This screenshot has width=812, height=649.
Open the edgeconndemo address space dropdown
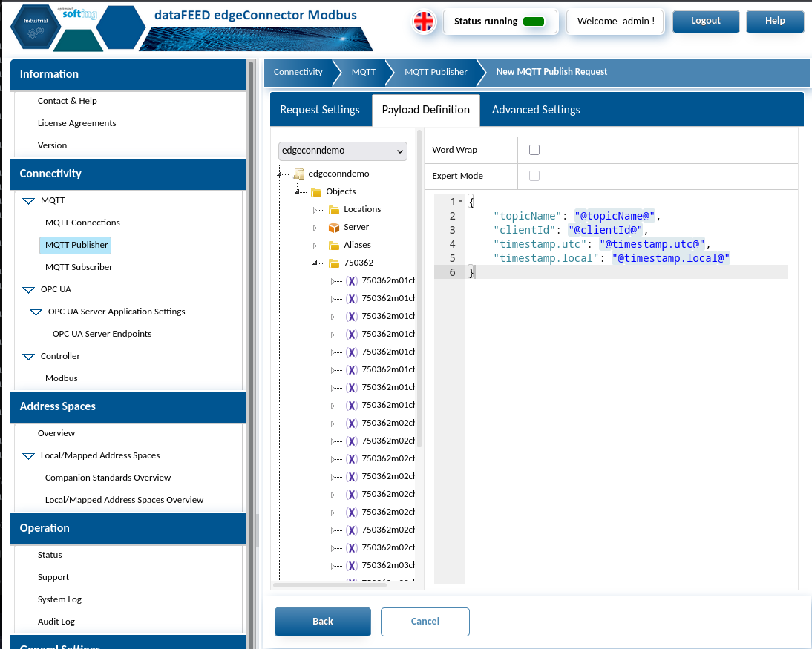(343, 151)
